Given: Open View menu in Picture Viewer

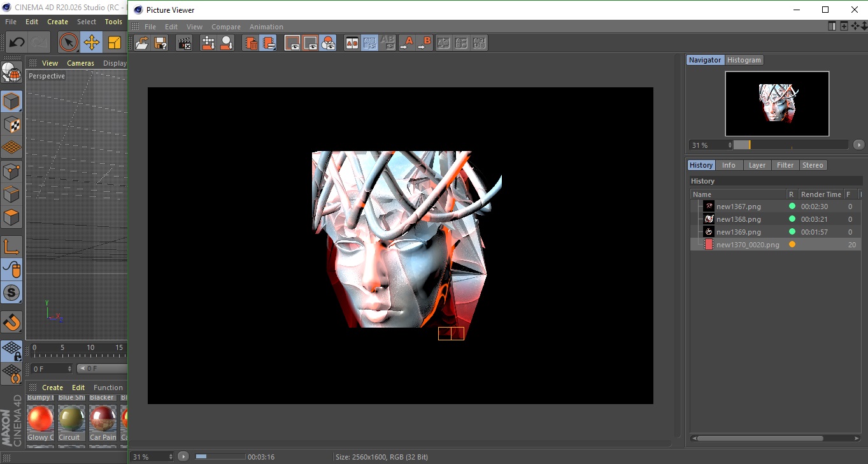Looking at the screenshot, I should 194,27.
